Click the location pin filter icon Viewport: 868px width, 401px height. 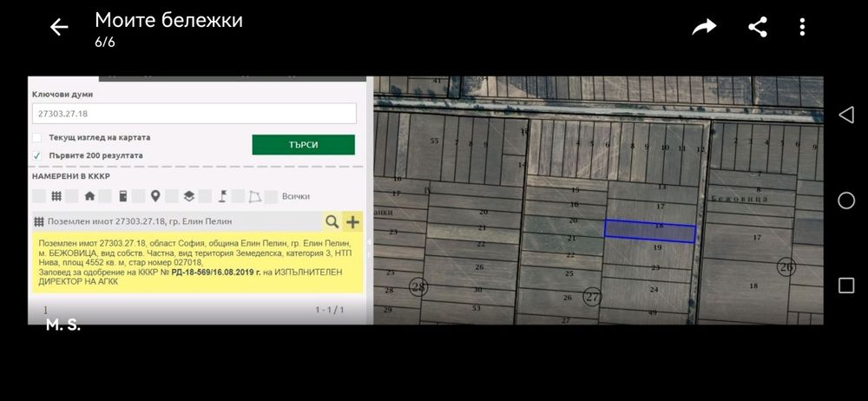[x=155, y=196]
